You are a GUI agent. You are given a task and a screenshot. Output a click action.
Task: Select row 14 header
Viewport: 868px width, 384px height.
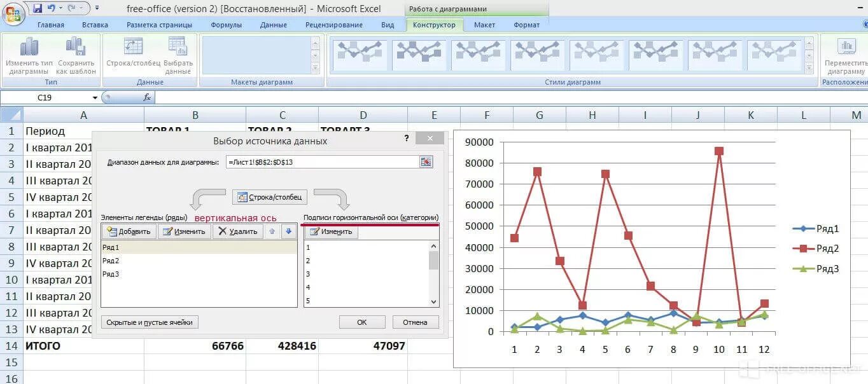11,346
